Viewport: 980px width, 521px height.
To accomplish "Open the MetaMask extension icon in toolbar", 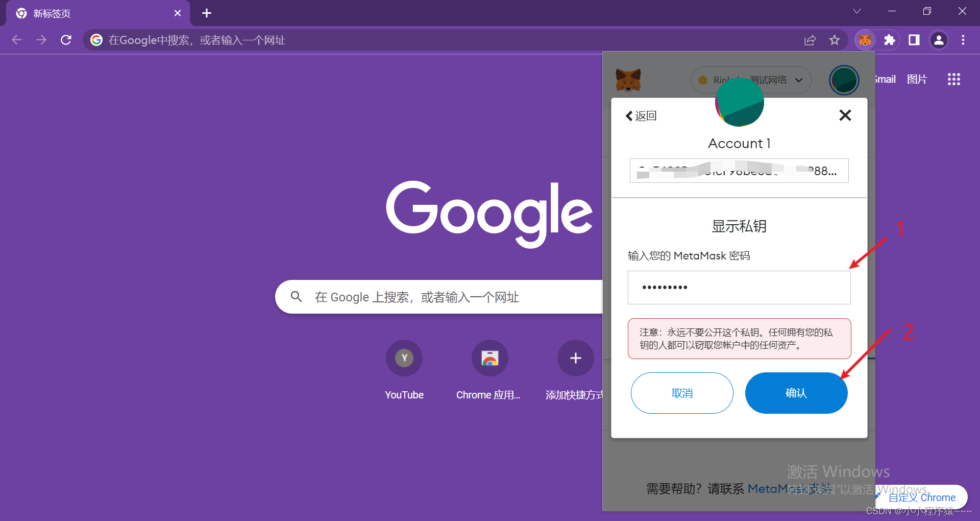I will 865,40.
